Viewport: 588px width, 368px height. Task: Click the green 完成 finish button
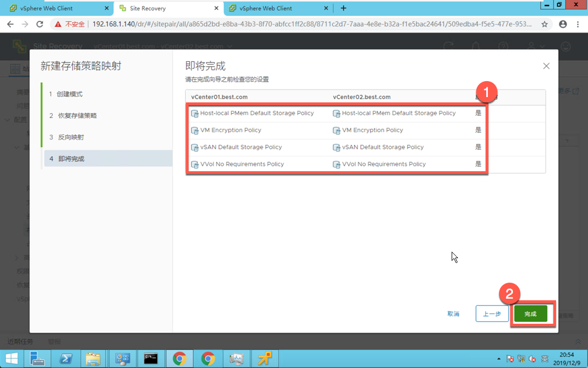530,314
